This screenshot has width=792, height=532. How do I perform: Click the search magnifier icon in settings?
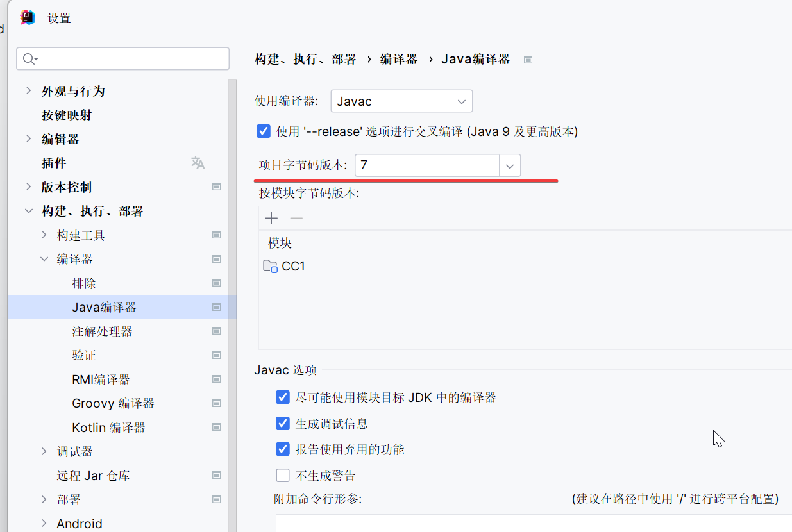point(29,59)
